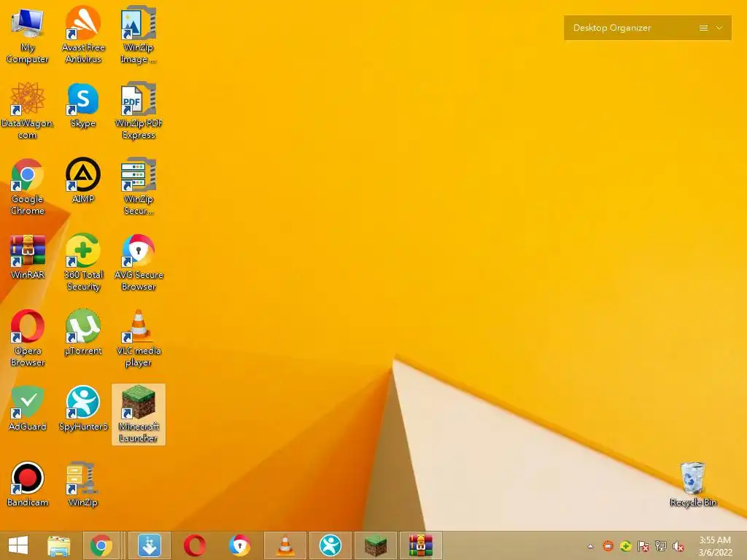Open My Computer desktop icon
Image resolution: width=747 pixels, height=560 pixels.
pyautogui.click(x=28, y=35)
